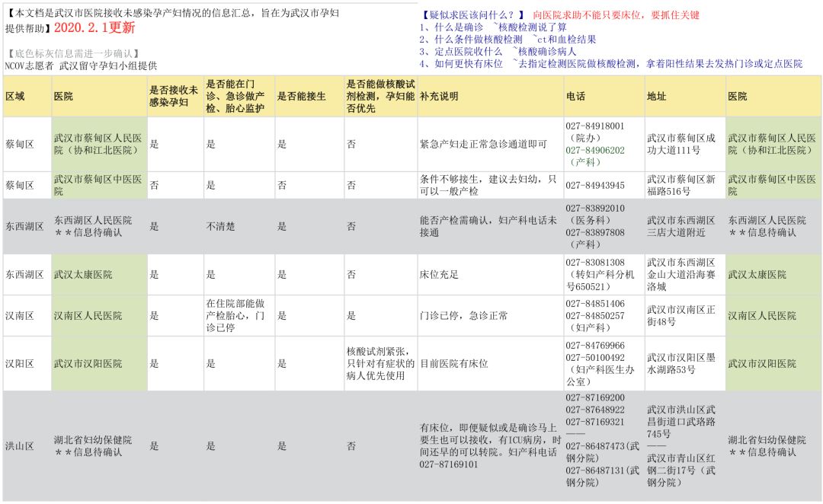
Task: Select 湖北省妇幼保健院 cell beside the 洪山区 region
Action: (99, 446)
